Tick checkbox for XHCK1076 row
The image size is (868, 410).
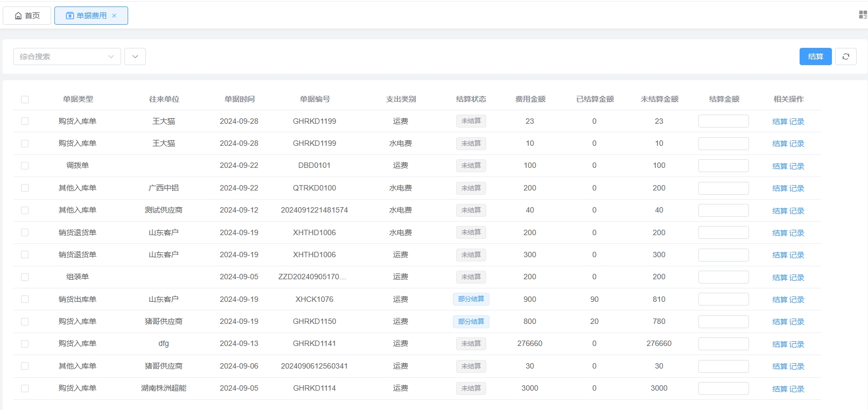click(25, 299)
